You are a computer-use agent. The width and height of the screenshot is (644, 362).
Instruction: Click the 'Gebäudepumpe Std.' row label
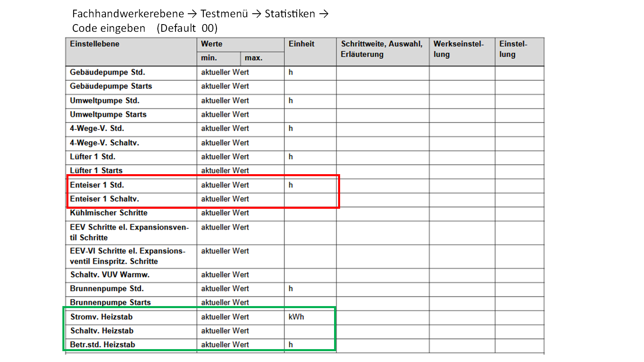(107, 72)
